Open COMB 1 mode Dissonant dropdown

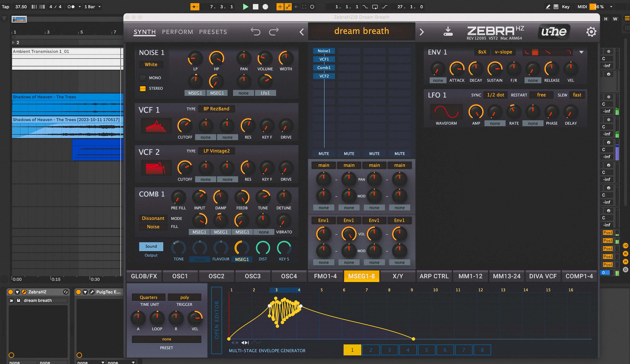(x=153, y=218)
